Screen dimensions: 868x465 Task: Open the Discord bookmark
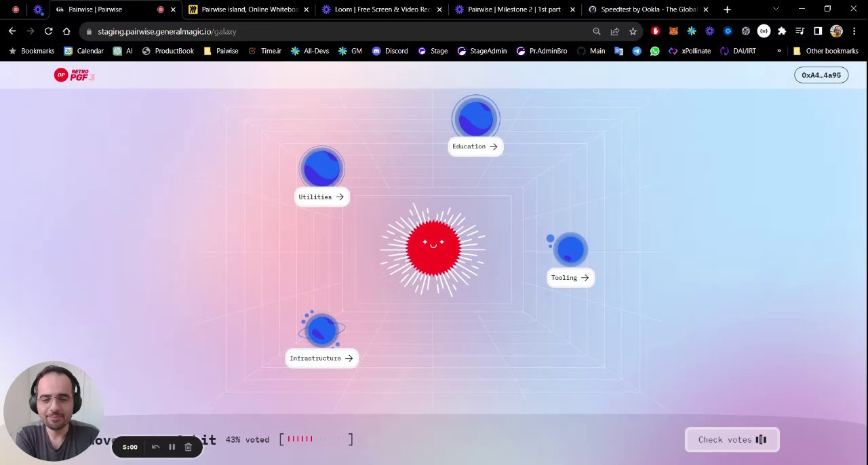[x=390, y=51]
